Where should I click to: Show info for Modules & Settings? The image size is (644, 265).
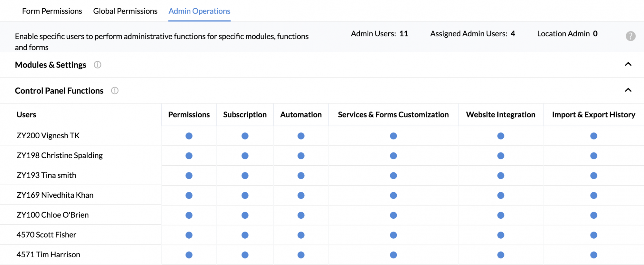pyautogui.click(x=98, y=65)
